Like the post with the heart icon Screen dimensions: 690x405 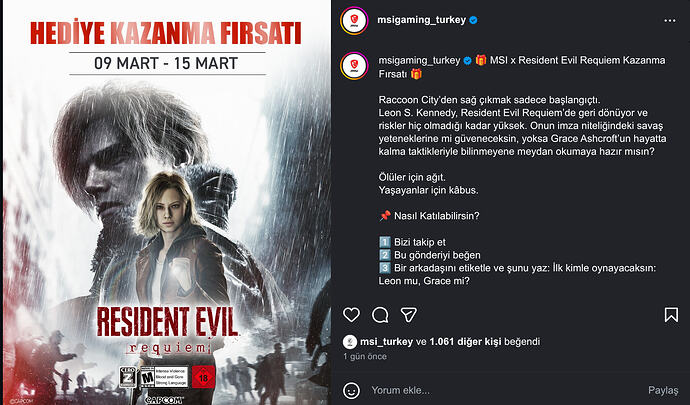tap(351, 315)
